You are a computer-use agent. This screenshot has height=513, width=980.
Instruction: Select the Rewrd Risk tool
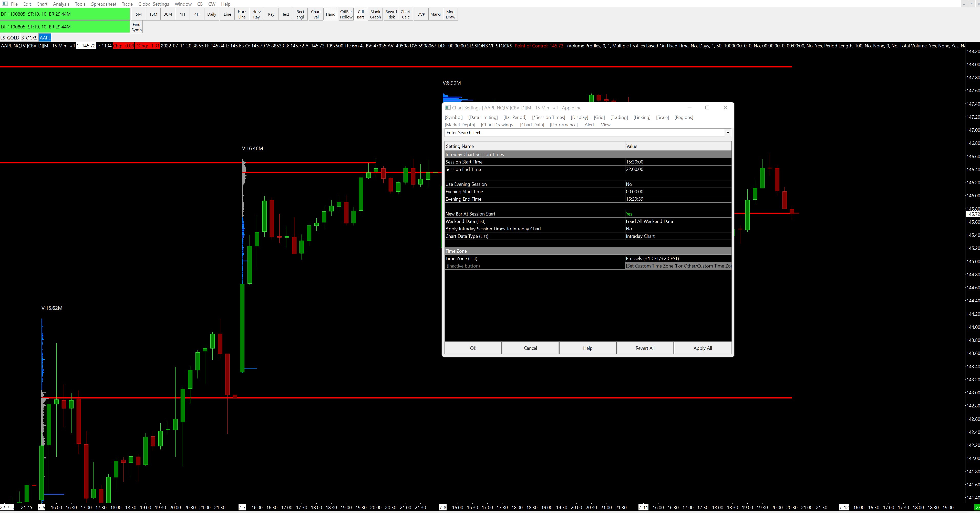(391, 14)
